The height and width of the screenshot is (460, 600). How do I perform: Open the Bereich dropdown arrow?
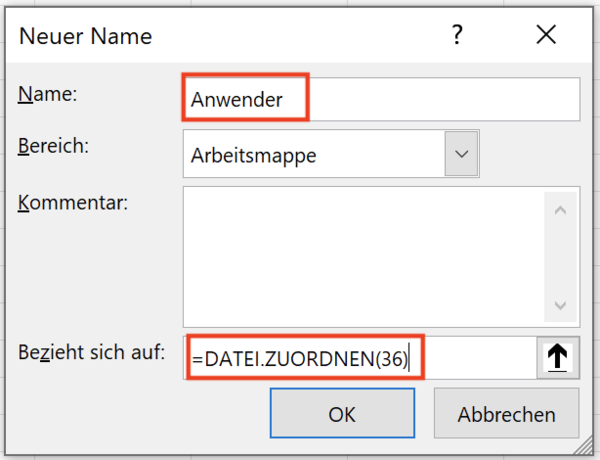point(461,155)
